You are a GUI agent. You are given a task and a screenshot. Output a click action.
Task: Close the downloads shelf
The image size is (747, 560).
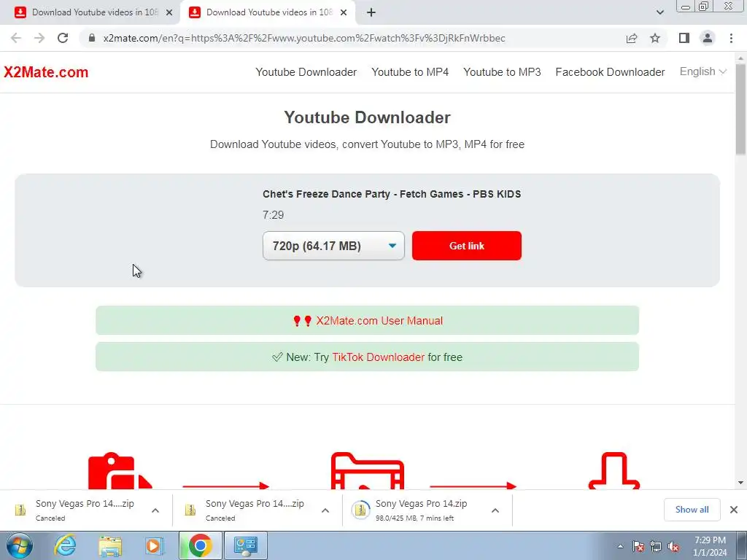pyautogui.click(x=734, y=510)
